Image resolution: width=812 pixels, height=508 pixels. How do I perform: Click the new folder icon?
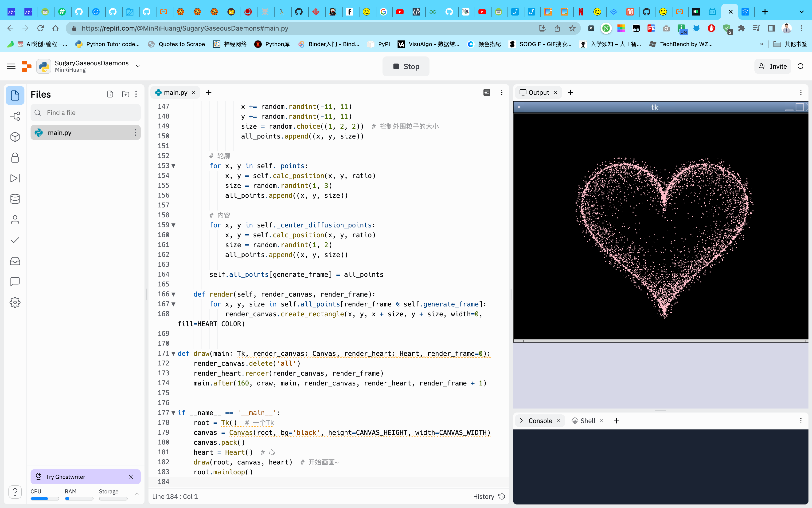coord(125,94)
